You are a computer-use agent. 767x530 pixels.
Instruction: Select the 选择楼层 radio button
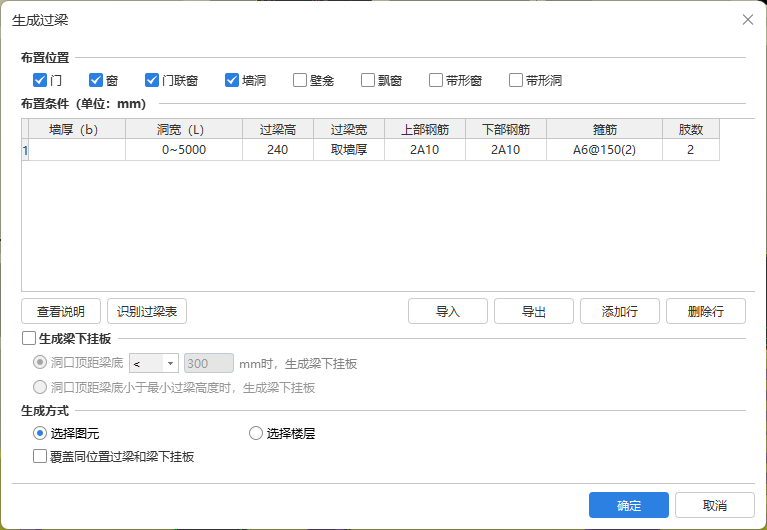click(x=256, y=433)
